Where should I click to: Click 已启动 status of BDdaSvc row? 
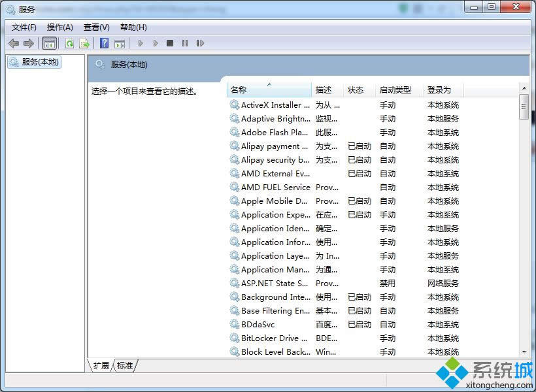tap(360, 324)
